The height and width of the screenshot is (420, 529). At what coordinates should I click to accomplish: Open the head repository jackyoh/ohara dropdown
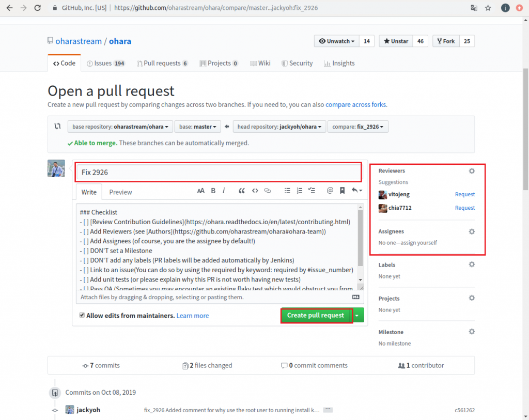pyautogui.click(x=279, y=127)
